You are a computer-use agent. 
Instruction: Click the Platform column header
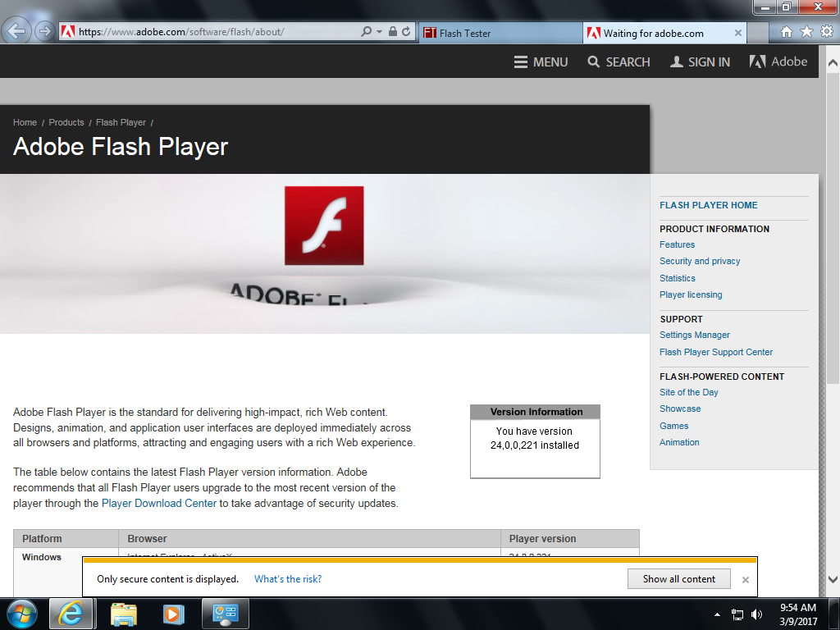coord(66,539)
